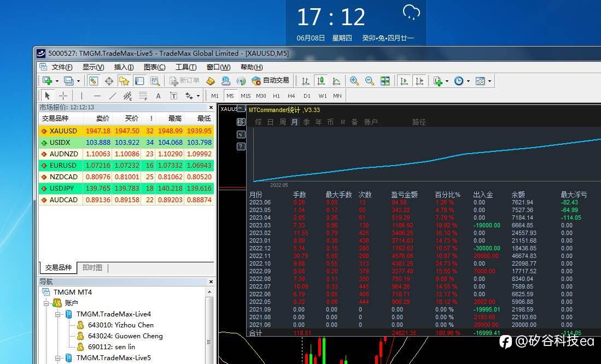Switch chart to candlestick mode

(x=321, y=81)
